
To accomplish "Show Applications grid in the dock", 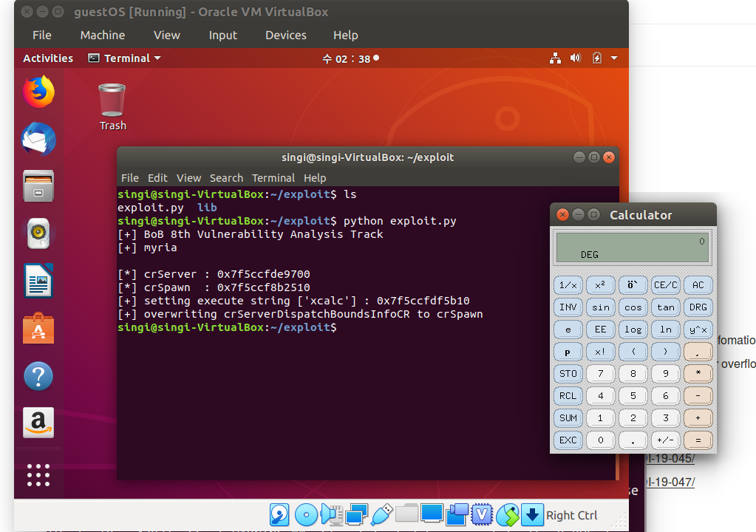I will click(38, 475).
